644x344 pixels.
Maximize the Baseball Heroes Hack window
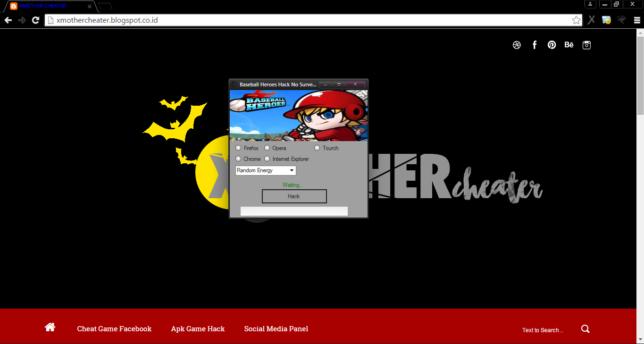tap(338, 84)
